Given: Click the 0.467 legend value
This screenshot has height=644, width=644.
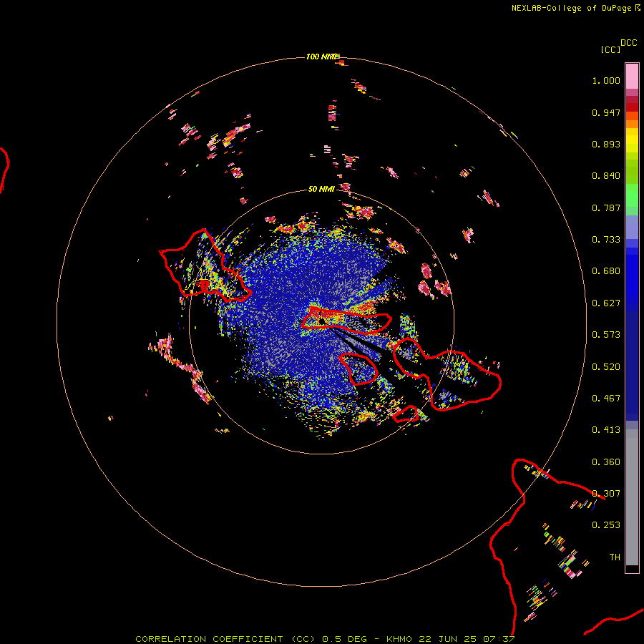Looking at the screenshot, I should 606,399.
